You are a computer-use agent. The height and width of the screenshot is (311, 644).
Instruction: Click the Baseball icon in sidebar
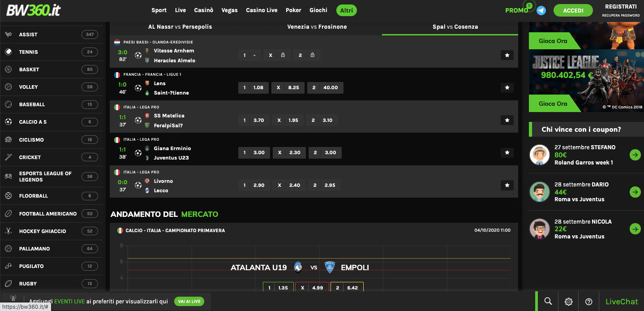[9, 104]
